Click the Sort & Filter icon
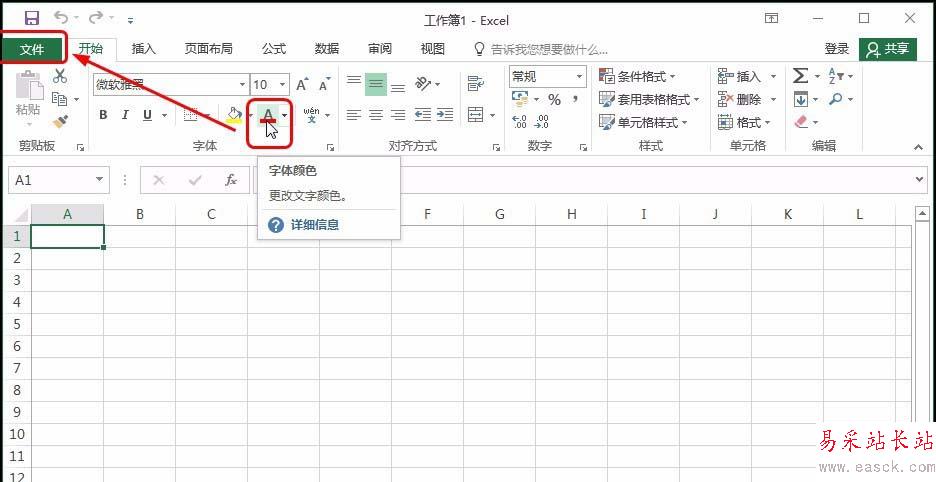936x482 pixels. [836, 76]
